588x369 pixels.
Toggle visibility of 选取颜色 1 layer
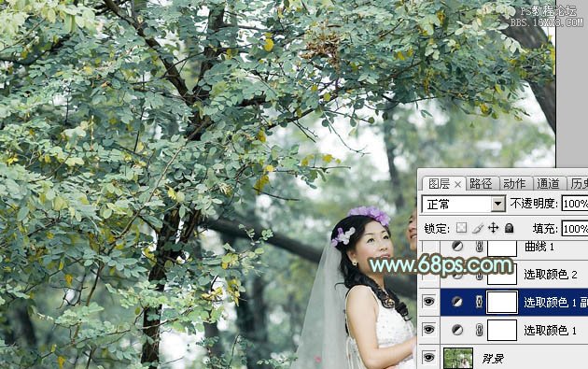[428, 330]
